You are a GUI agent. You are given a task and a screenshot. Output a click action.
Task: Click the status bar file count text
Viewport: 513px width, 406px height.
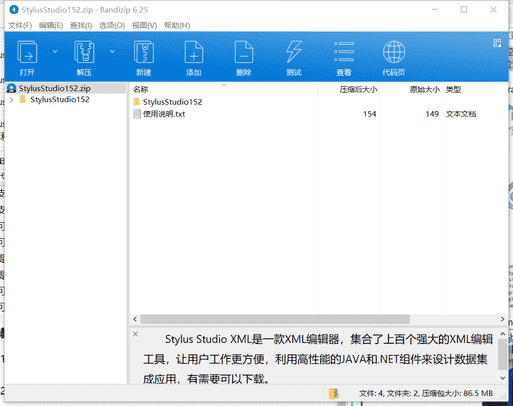tap(426, 394)
